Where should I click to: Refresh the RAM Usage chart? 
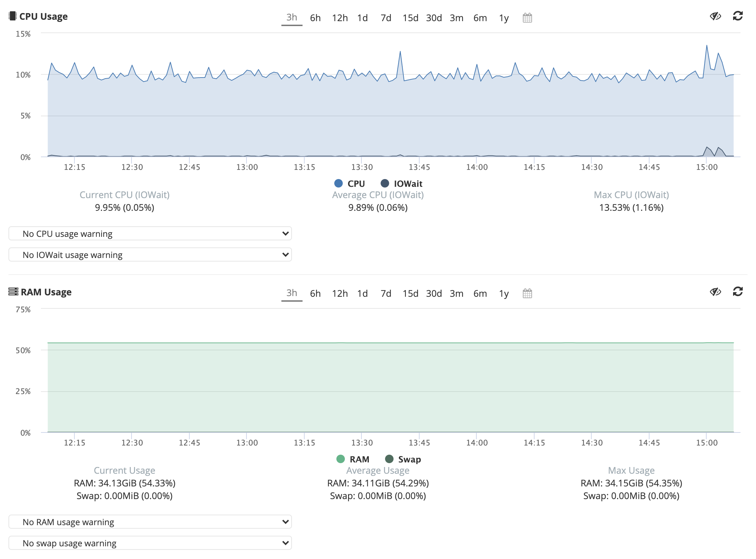tap(738, 292)
